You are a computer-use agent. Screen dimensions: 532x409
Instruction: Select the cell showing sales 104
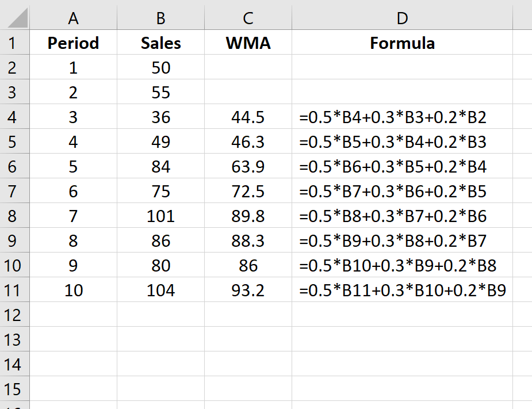tap(160, 290)
